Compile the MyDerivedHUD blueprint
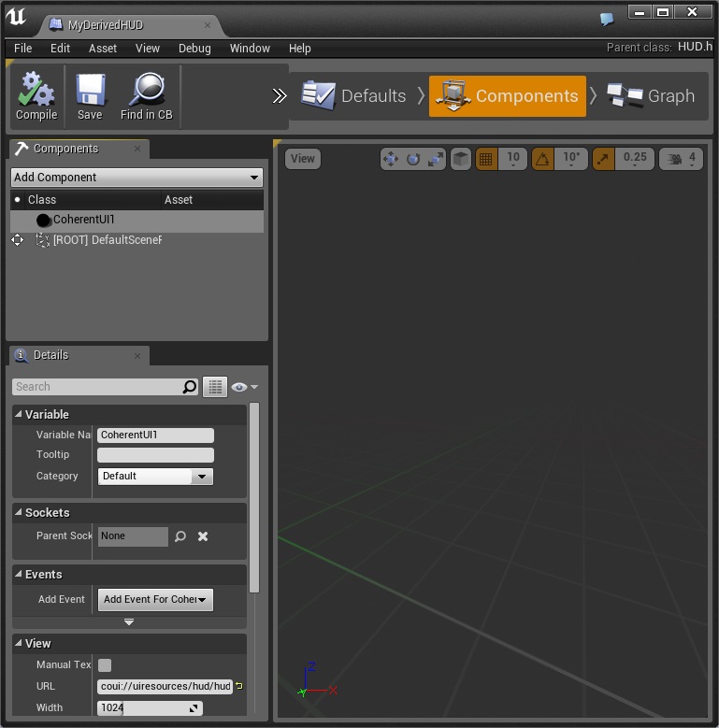Screen dimensions: 719x728 point(36,96)
